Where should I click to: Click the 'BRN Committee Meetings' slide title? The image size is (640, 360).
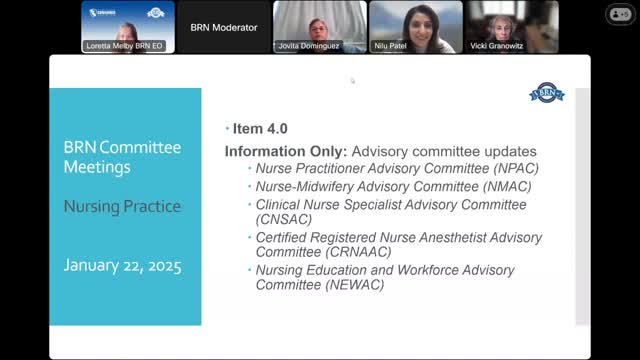tap(122, 157)
